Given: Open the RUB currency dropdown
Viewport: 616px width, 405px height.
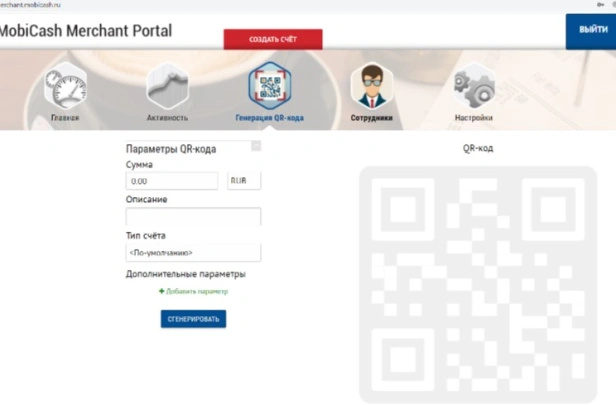Looking at the screenshot, I should pos(244,181).
